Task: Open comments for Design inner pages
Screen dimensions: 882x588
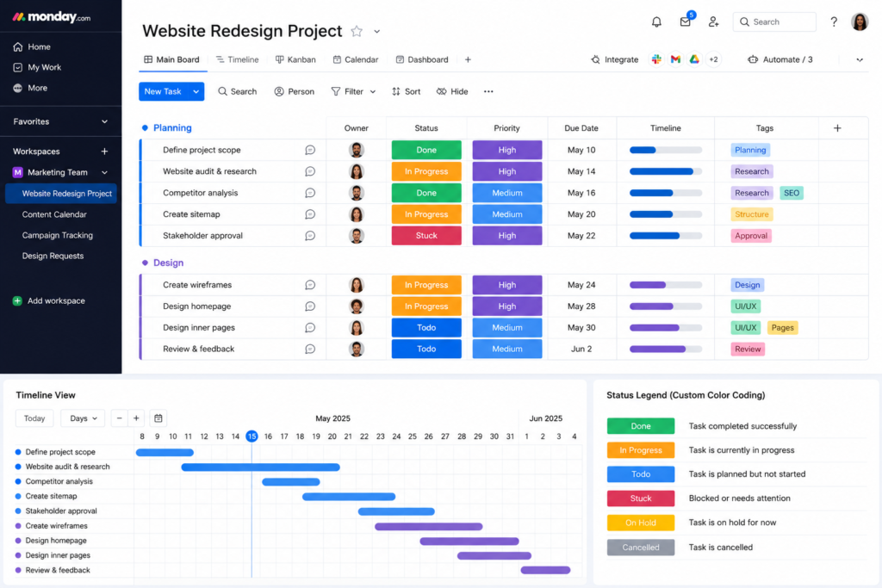Action: (x=310, y=328)
